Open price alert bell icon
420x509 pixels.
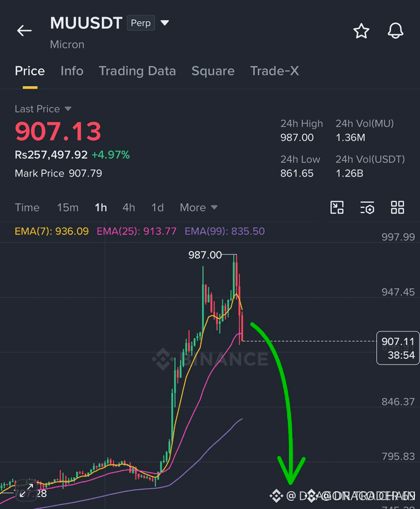pos(395,31)
